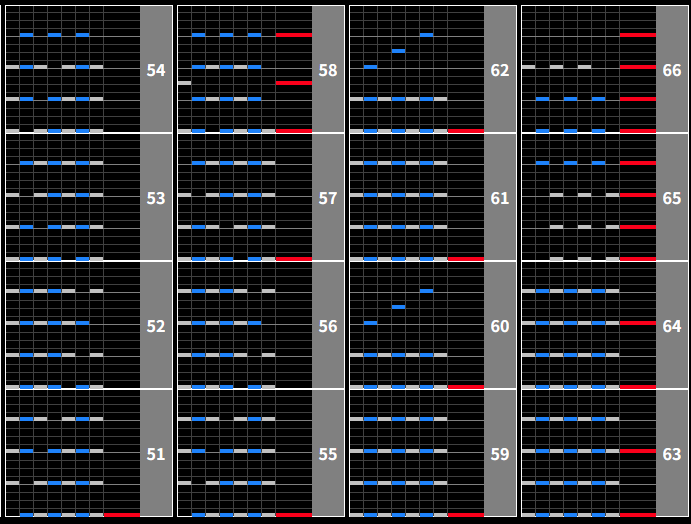Click the measure 53 number label

[x=156, y=198]
